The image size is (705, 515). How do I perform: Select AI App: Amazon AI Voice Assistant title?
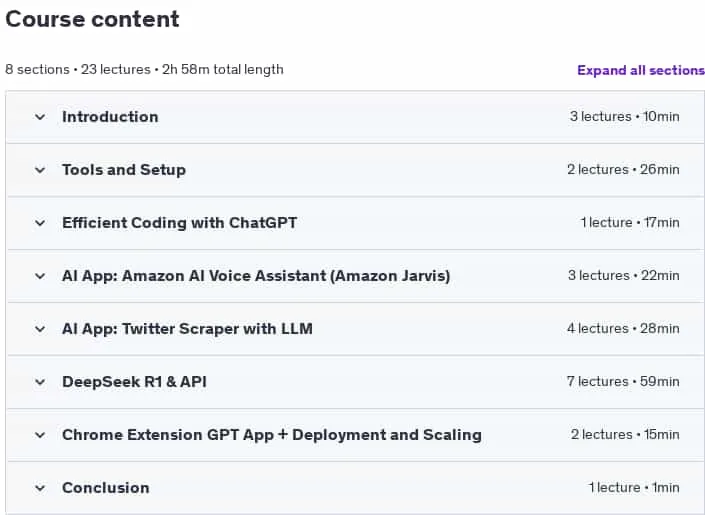(x=256, y=276)
